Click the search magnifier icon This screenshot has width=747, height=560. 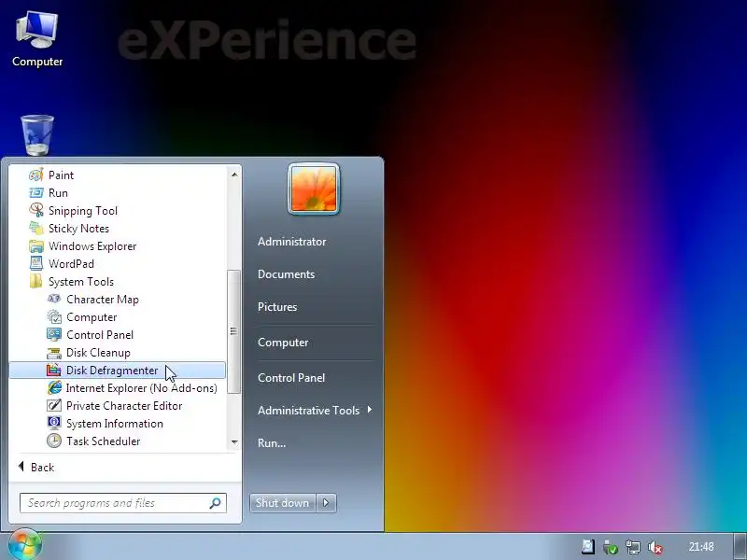pyautogui.click(x=215, y=503)
